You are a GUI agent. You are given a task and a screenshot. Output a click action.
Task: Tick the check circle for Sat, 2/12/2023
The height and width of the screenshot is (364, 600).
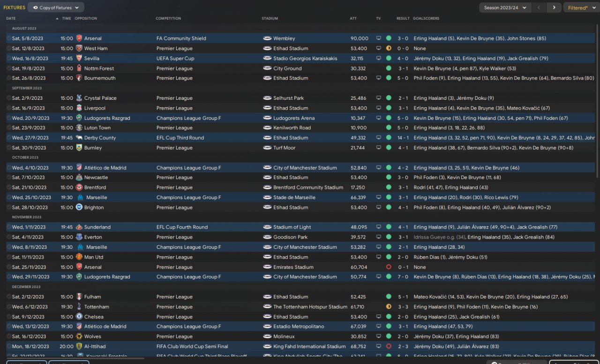pos(9,297)
